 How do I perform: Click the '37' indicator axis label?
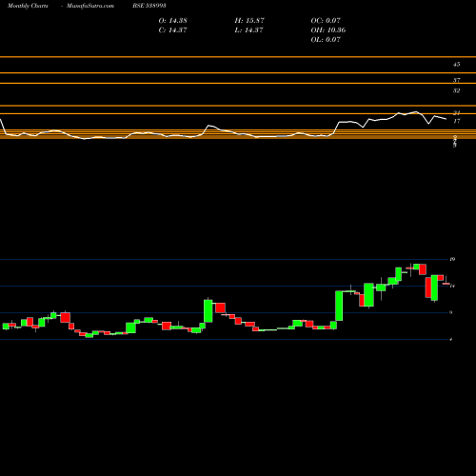coord(456,80)
